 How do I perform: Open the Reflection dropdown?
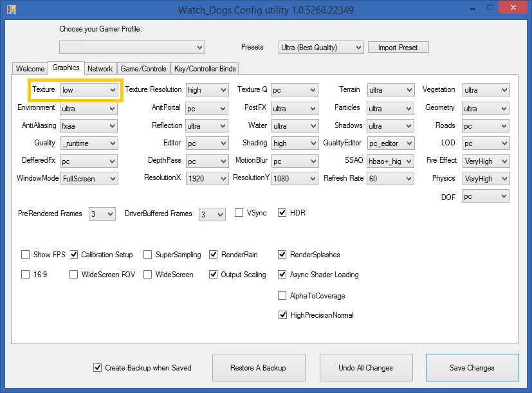pyautogui.click(x=207, y=126)
